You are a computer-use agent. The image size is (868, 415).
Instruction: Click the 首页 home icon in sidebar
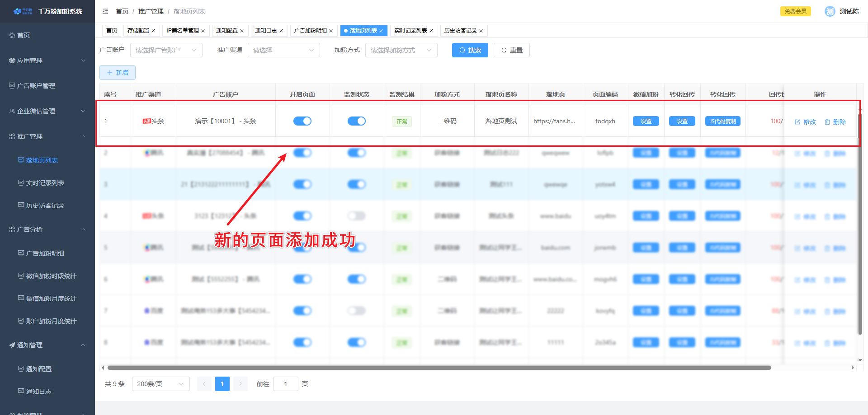click(12, 35)
